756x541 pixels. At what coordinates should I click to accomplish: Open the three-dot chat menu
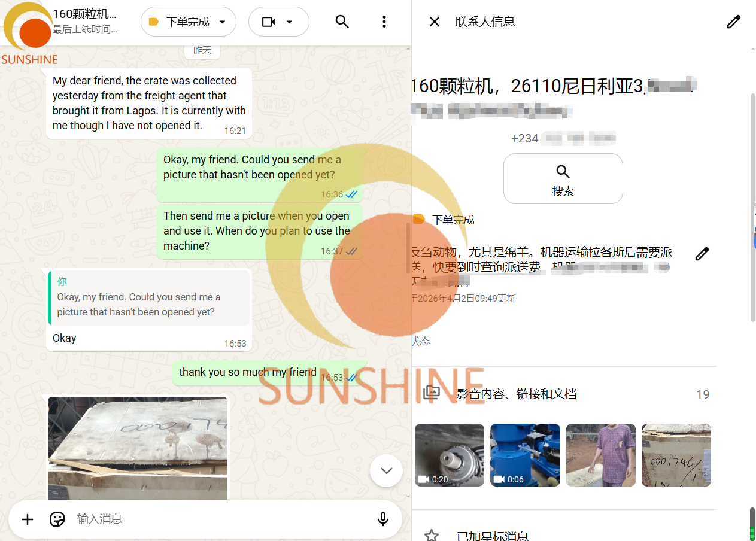pyautogui.click(x=384, y=22)
